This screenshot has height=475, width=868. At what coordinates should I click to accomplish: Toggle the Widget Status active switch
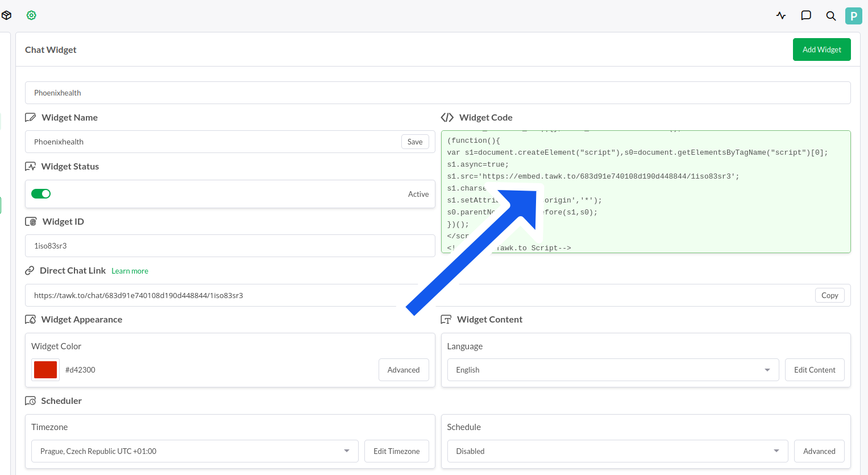tap(41, 194)
